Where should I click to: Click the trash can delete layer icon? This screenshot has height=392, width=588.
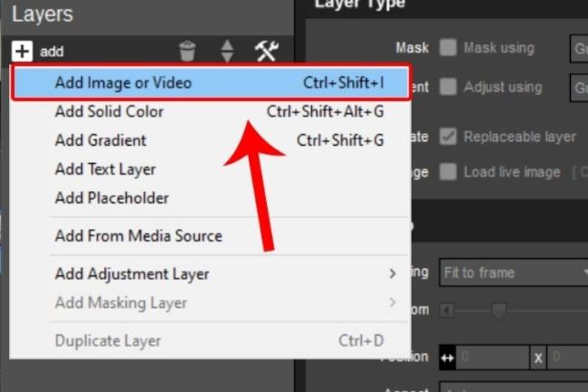187,52
